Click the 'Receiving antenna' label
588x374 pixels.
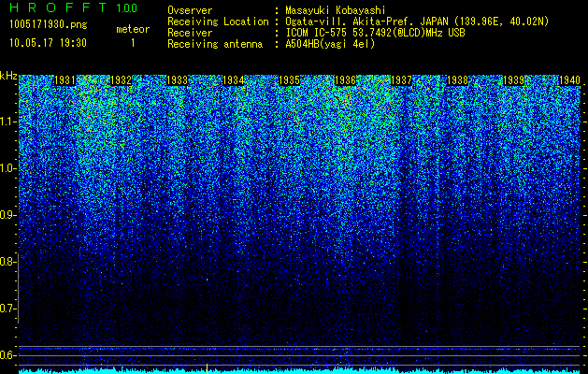point(215,44)
